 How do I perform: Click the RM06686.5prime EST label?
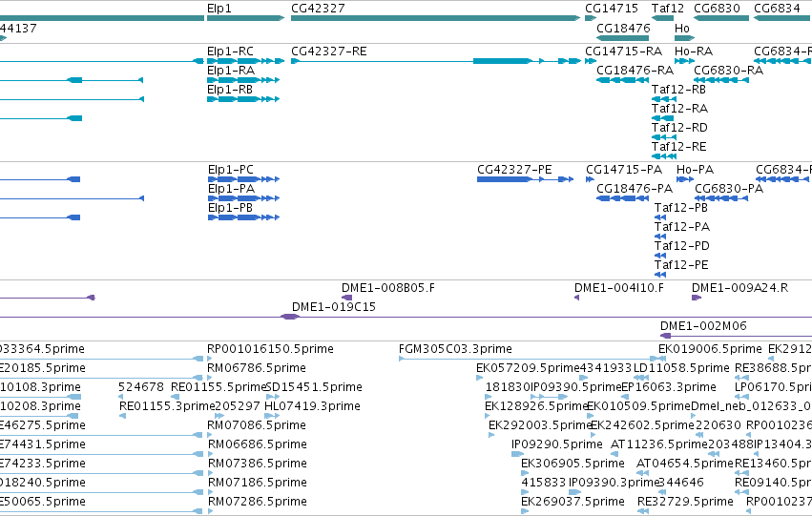pyautogui.click(x=258, y=445)
